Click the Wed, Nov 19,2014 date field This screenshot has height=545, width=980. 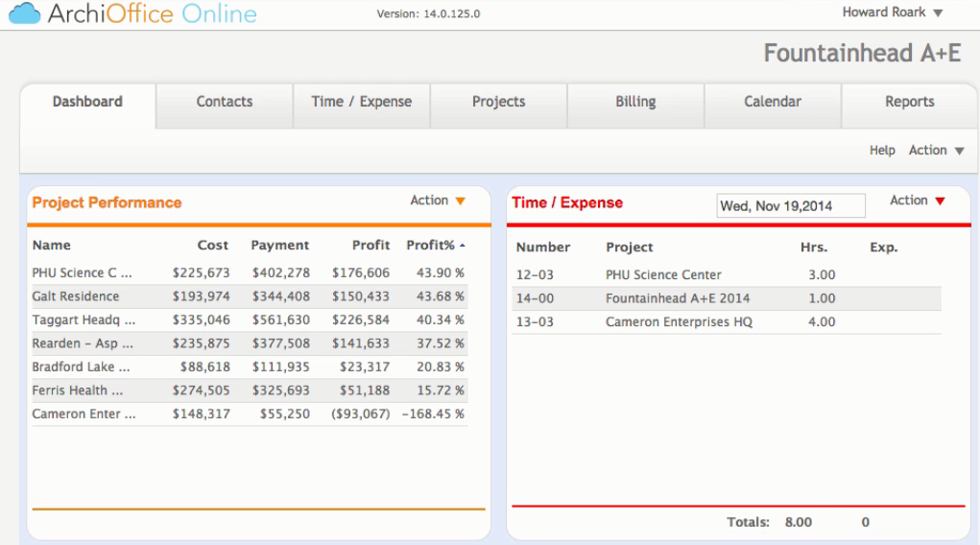coord(791,205)
